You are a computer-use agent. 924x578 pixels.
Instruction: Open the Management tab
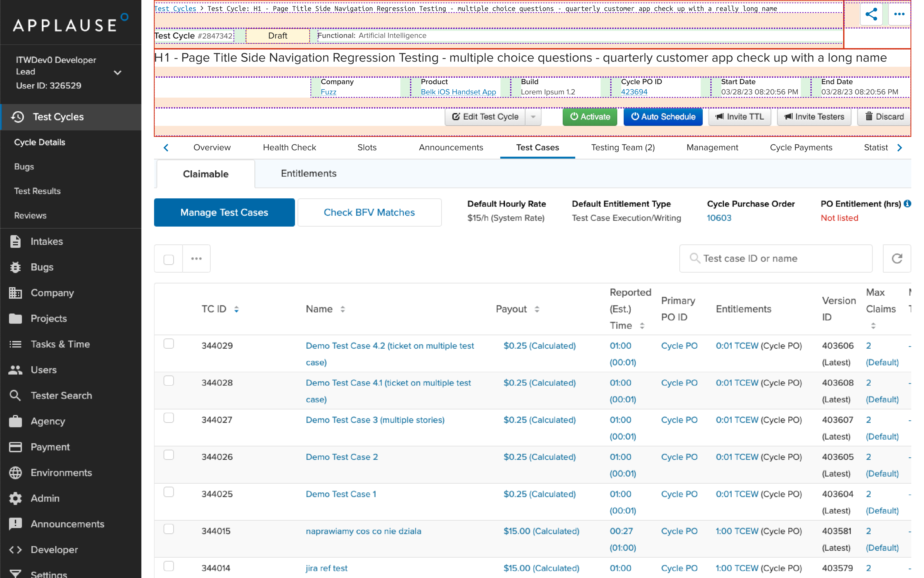[x=712, y=147]
